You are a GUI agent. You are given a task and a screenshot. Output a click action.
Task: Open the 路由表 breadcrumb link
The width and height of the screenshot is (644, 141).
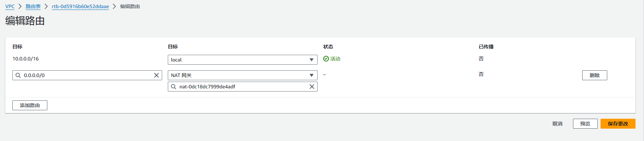33,6
